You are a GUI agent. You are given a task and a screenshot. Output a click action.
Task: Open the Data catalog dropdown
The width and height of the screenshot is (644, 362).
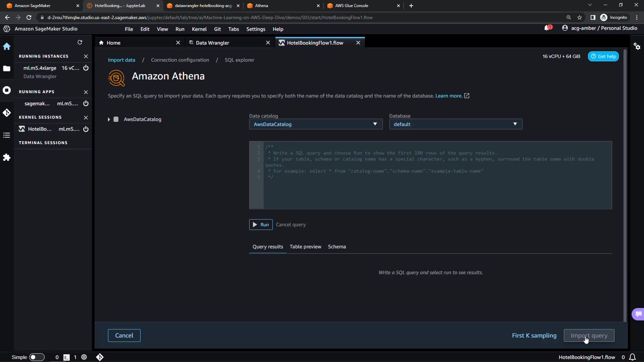tap(315, 124)
